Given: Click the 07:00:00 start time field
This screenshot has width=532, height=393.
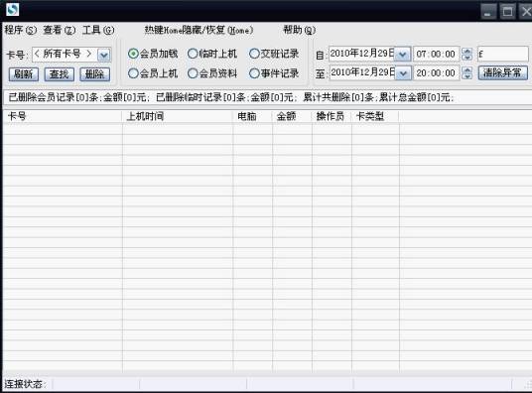Looking at the screenshot, I should point(436,54).
